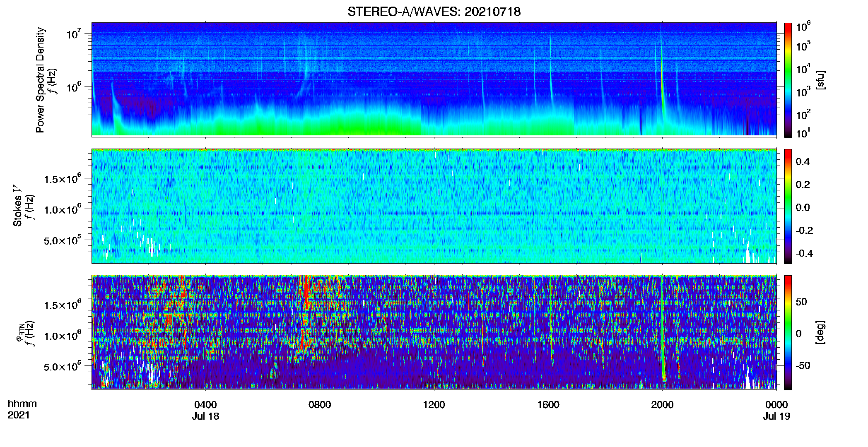
Task: Click the hhmm axis legend text
Action: tap(22, 404)
